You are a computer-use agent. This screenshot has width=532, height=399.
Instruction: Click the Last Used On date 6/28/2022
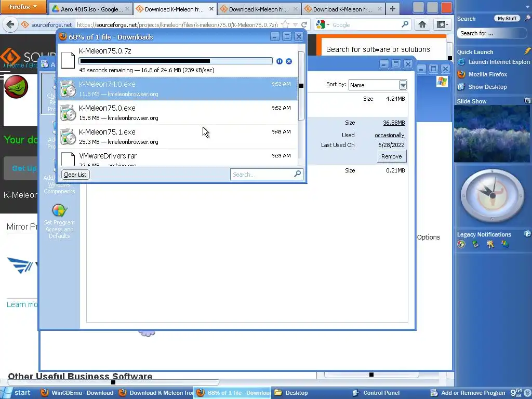point(391,145)
